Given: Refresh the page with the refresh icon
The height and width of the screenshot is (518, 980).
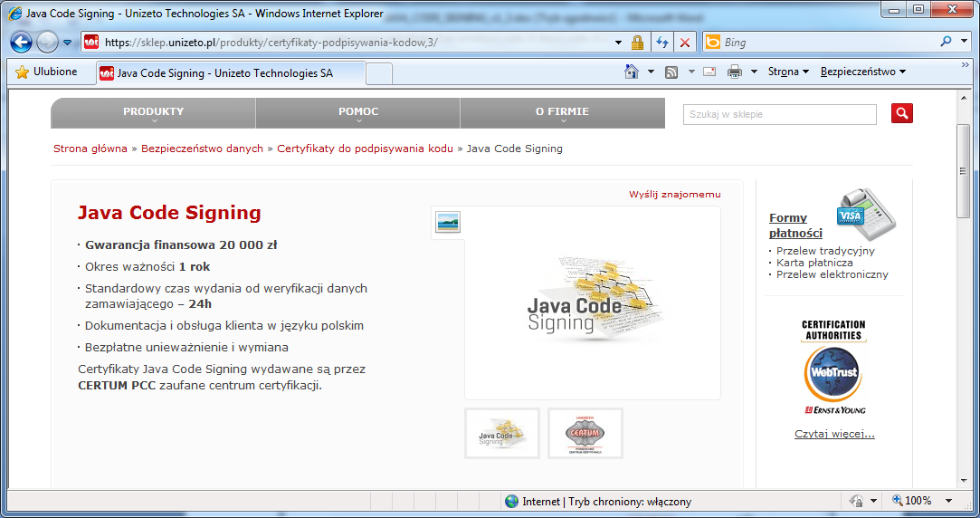Looking at the screenshot, I should click(661, 43).
